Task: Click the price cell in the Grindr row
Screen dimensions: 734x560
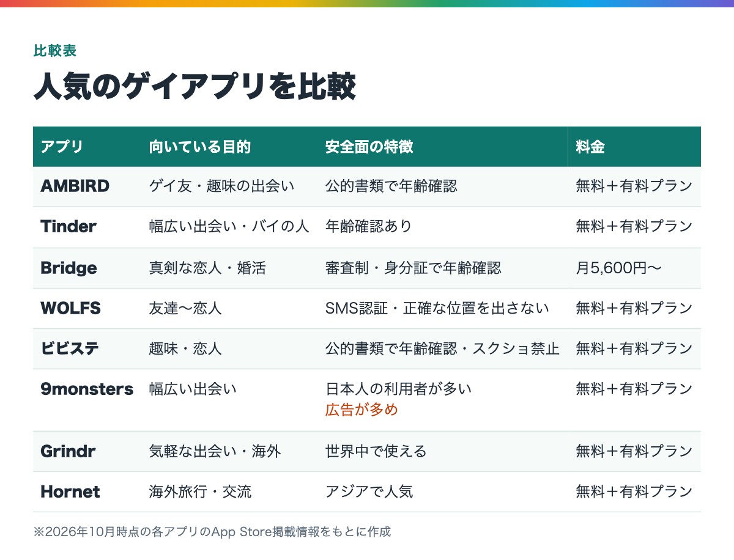Action: click(634, 451)
